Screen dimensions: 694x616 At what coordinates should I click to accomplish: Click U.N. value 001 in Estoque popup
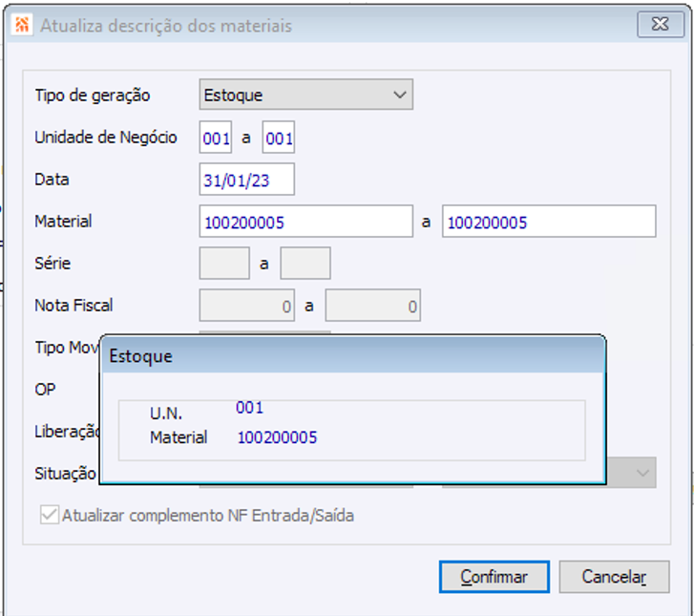pos(249,408)
